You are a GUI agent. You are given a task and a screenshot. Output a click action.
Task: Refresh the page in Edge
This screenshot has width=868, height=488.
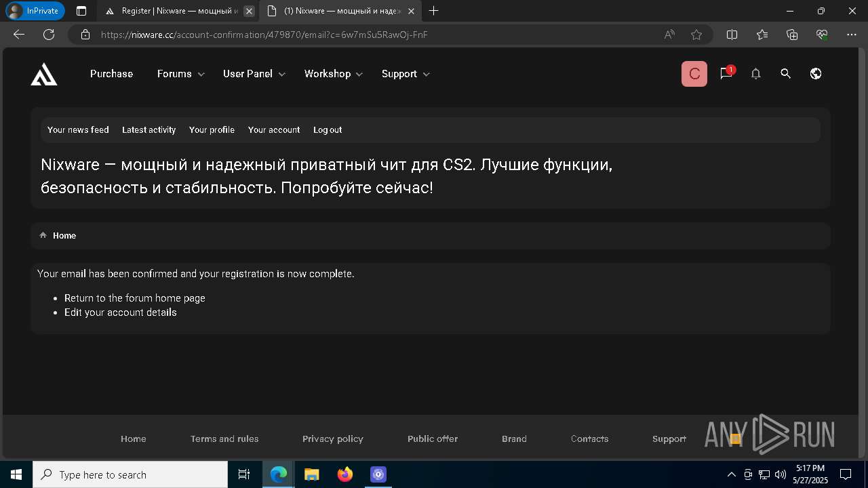[x=49, y=35]
